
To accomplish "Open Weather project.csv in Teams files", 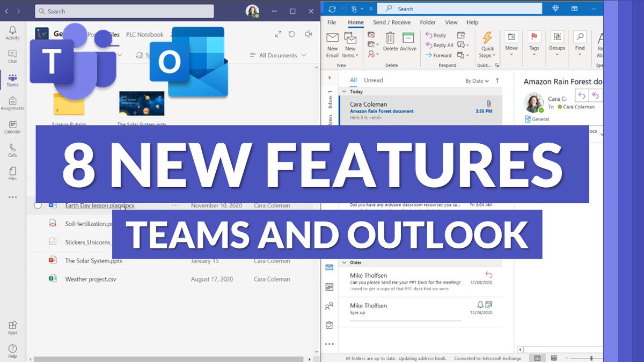I will (90, 279).
